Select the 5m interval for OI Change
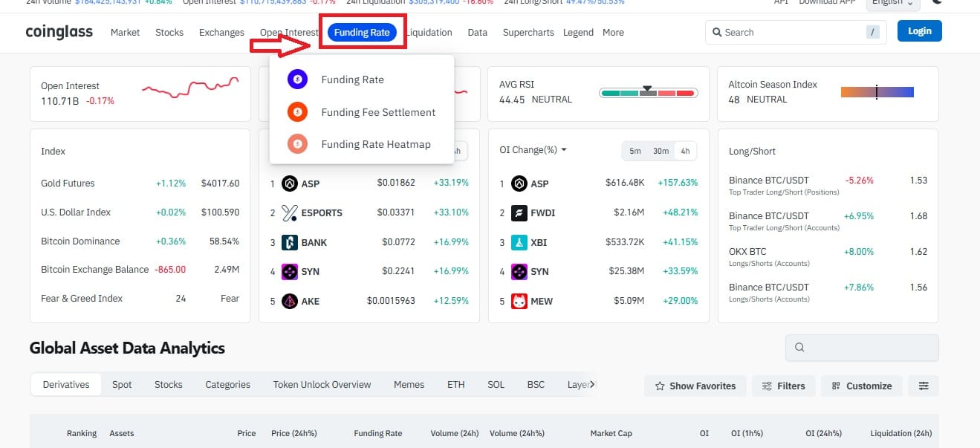The height and width of the screenshot is (448, 980). coord(635,151)
